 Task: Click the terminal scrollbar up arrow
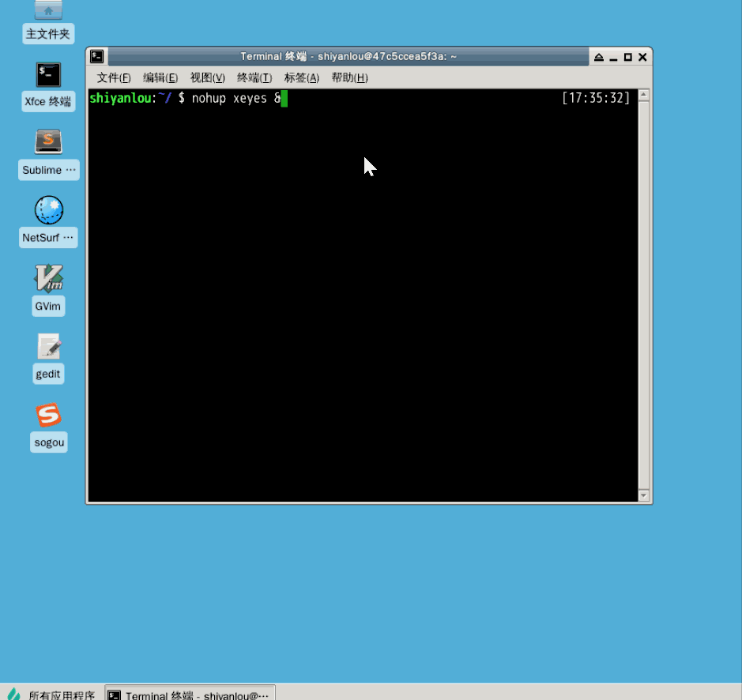point(643,95)
